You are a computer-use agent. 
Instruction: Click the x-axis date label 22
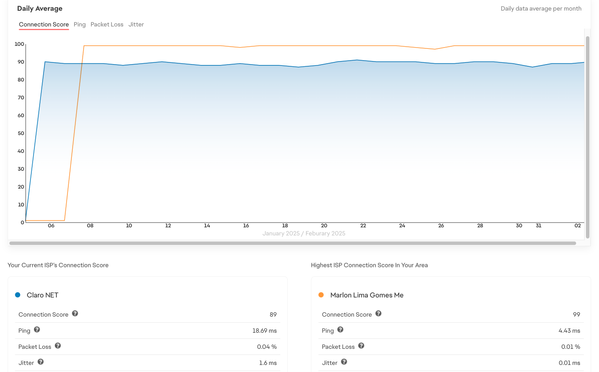click(363, 226)
